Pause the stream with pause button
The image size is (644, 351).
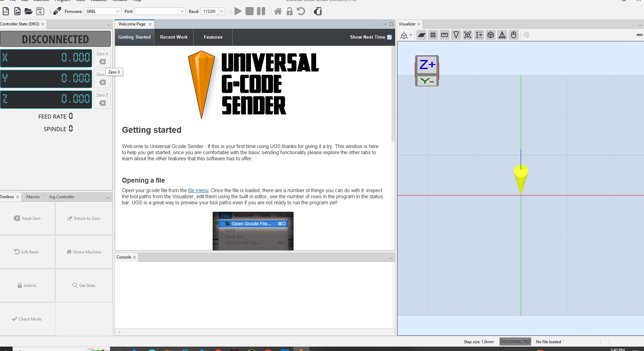[261, 11]
